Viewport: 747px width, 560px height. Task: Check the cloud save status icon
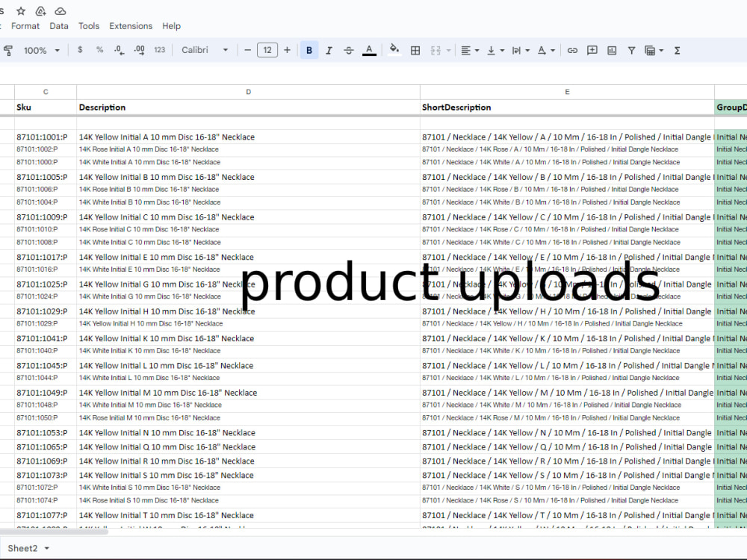coord(61,10)
